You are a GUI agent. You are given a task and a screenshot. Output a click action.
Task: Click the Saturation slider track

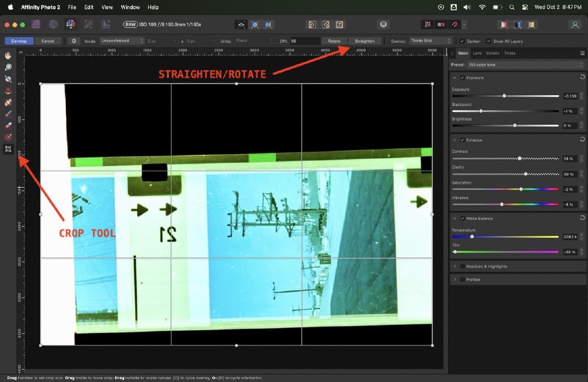505,189
